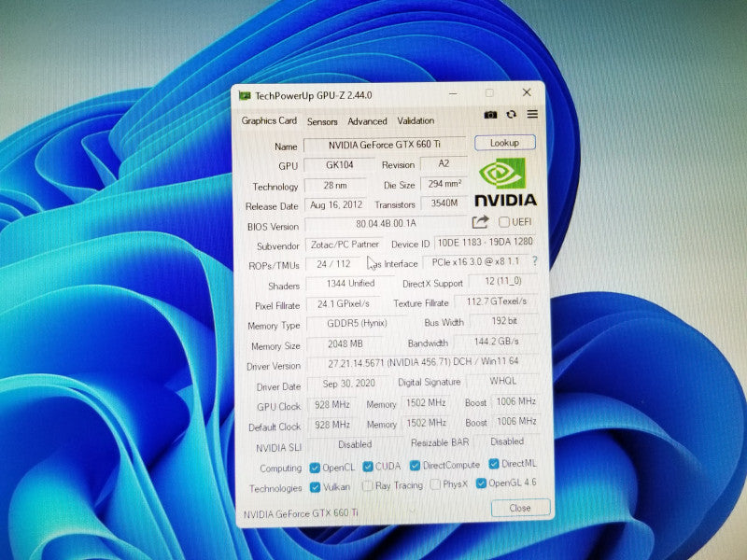This screenshot has height=560, width=747.
Task: Toggle the OpenGL 4.6 checkbox
Action: [x=481, y=483]
